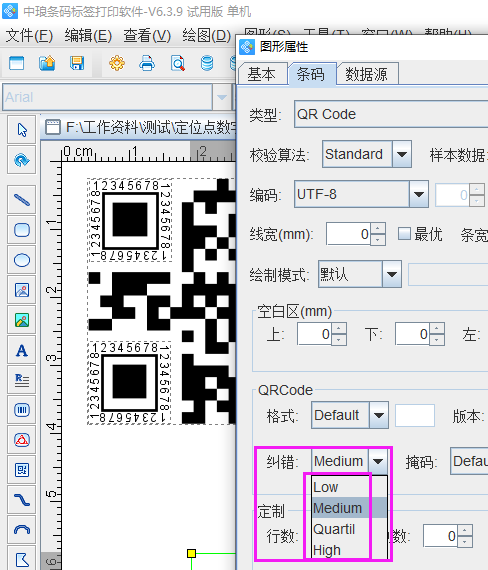Viewport: 488px width, 570px height.
Task: Open the 文件(F) menu
Action: 29,36
